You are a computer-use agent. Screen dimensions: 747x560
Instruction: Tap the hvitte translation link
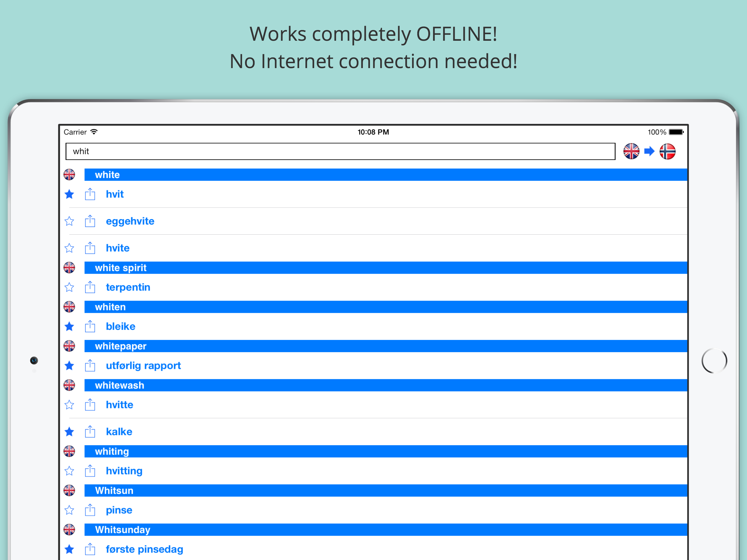119,405
